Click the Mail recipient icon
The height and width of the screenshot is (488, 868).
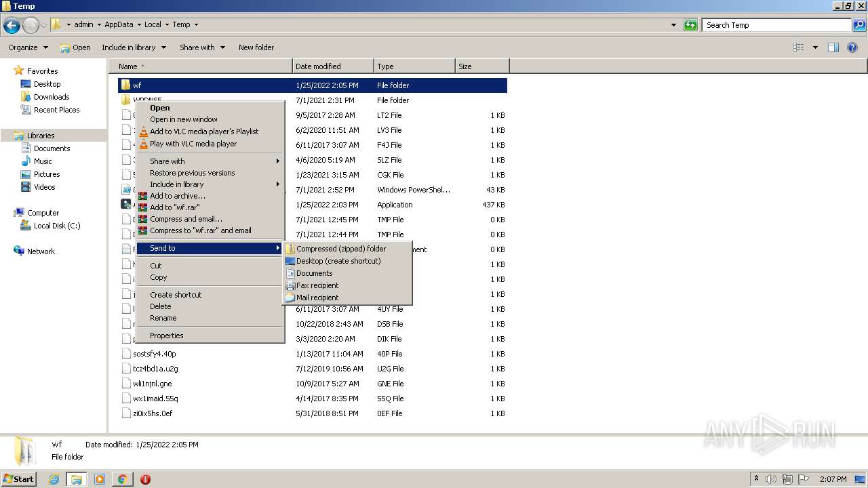tap(290, 298)
